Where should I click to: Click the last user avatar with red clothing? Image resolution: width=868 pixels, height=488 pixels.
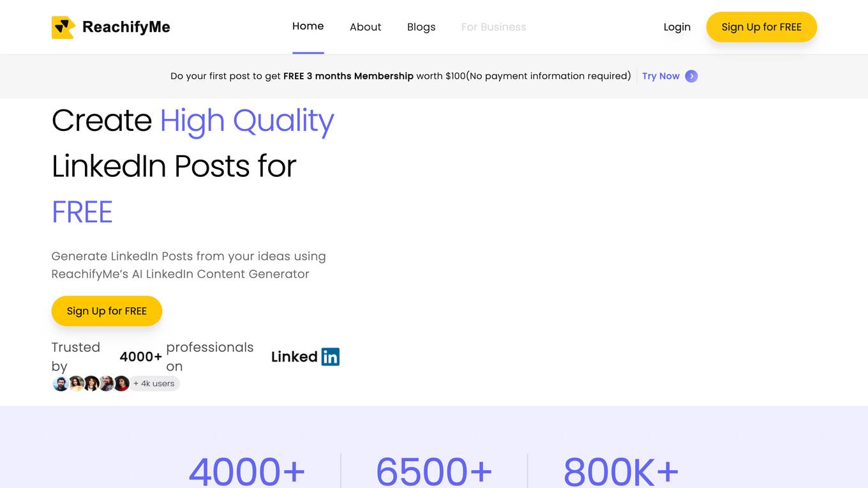click(121, 384)
